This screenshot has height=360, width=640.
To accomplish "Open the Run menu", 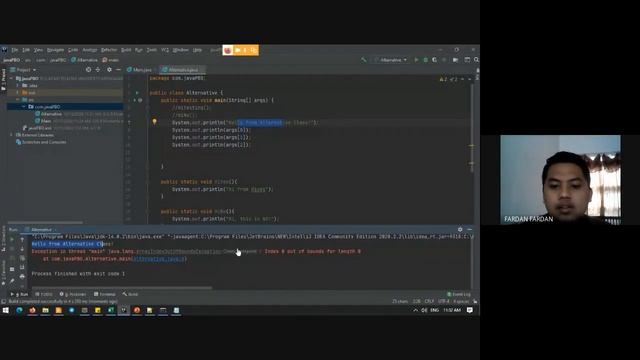I will point(139,50).
